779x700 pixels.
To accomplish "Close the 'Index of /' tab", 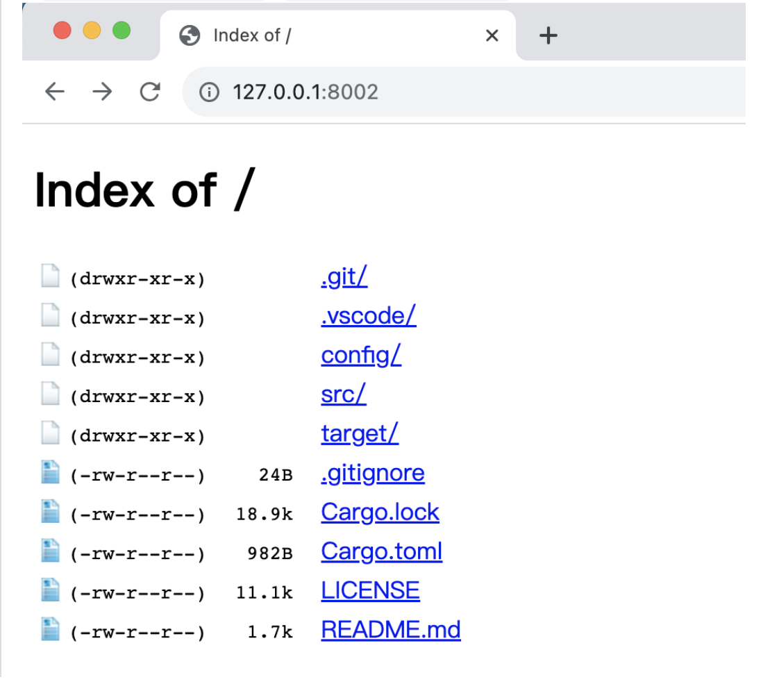I will [492, 35].
